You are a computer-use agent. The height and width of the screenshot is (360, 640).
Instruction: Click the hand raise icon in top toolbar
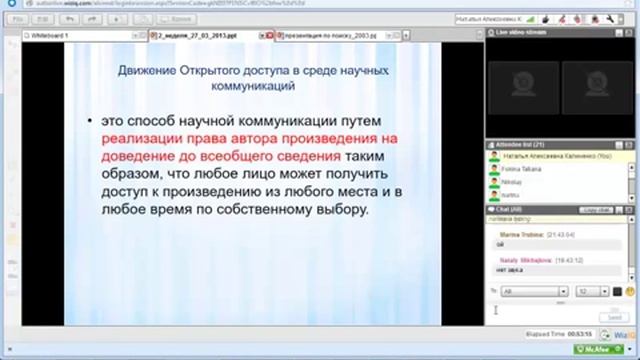pos(546,19)
